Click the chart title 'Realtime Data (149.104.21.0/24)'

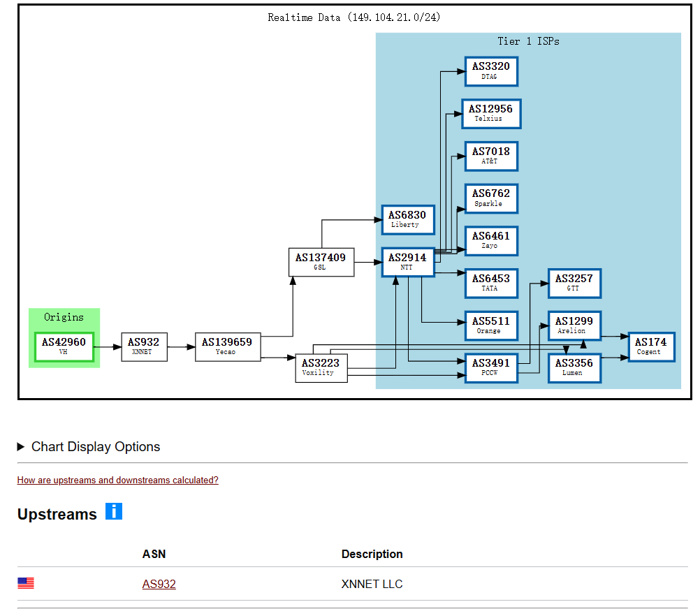click(354, 17)
